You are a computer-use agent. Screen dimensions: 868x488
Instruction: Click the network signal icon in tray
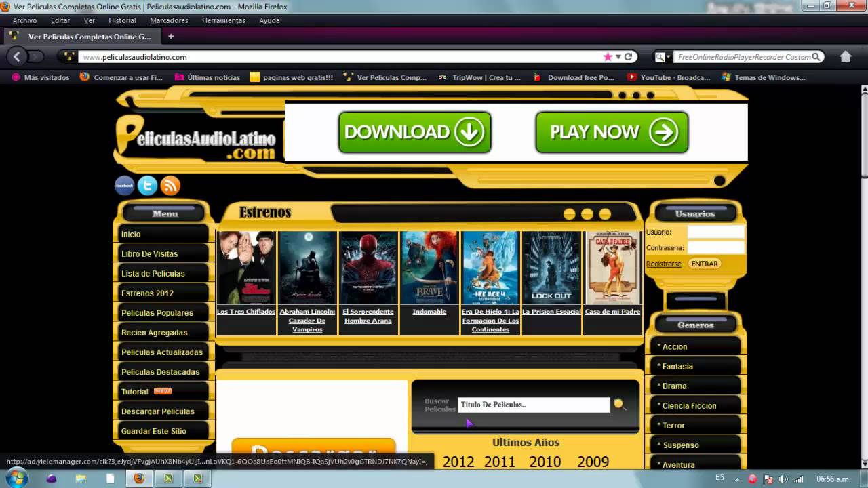click(799, 479)
